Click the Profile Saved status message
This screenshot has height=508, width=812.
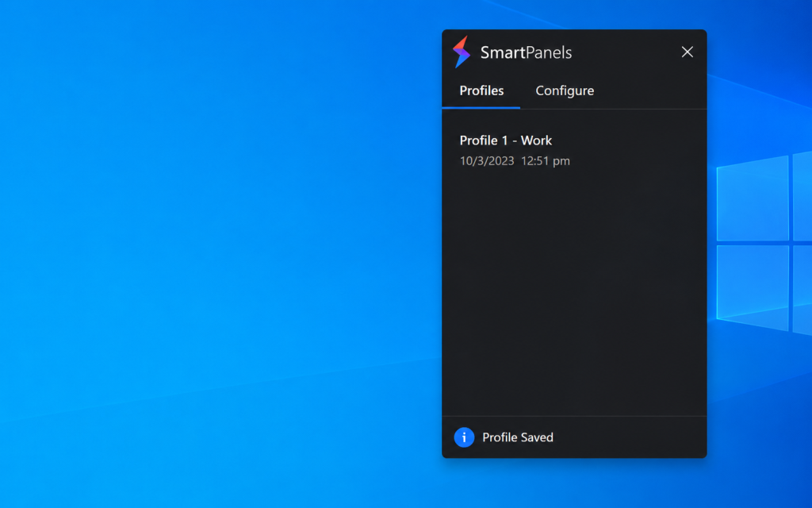coord(517,437)
